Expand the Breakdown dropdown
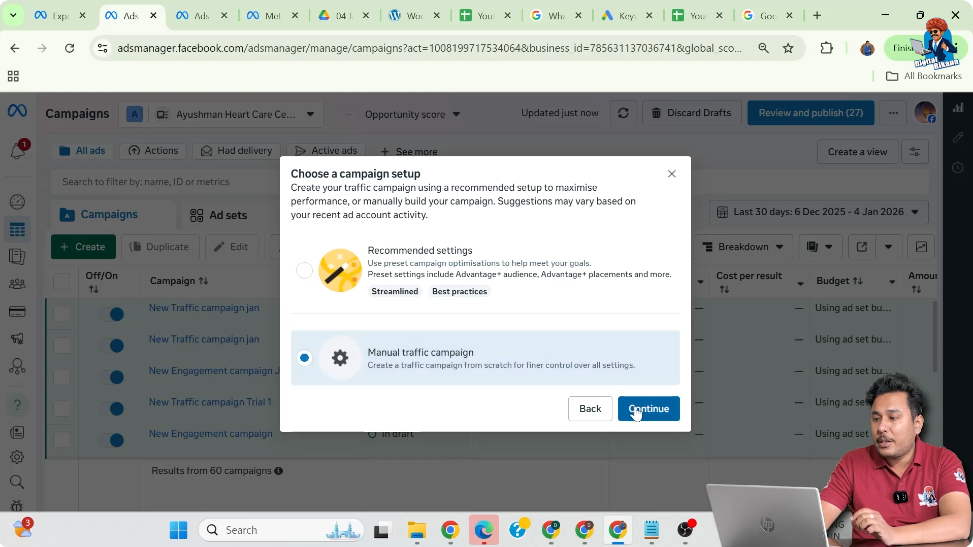The height and width of the screenshot is (547, 973). click(743, 247)
